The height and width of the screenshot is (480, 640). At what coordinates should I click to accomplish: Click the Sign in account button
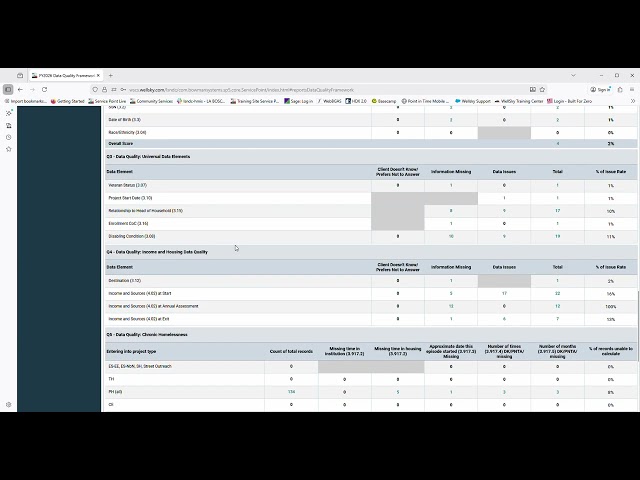tap(600, 89)
